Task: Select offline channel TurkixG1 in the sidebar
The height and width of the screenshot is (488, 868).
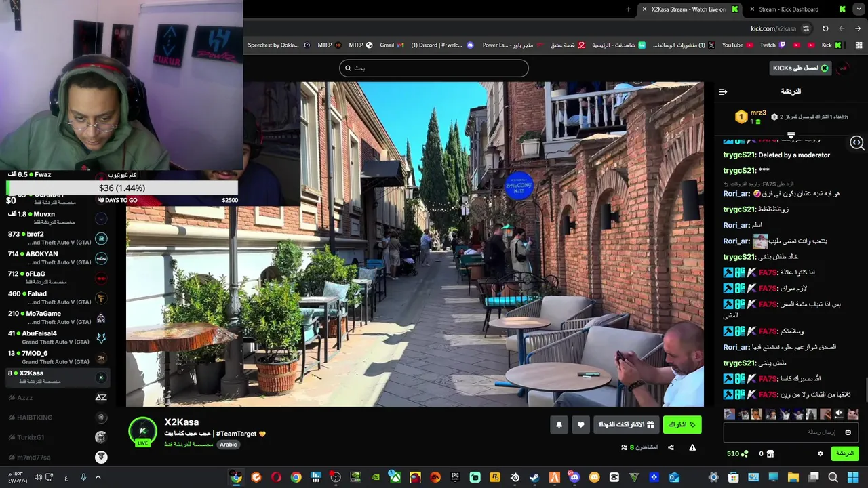Action: 57,437
